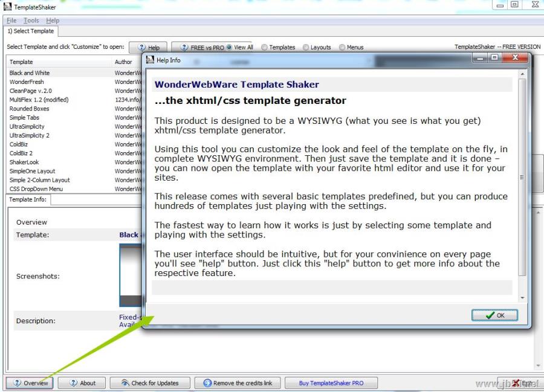Image resolution: width=544 pixels, height=392 pixels.
Task: Click Remove the credits link button
Action: click(x=238, y=383)
